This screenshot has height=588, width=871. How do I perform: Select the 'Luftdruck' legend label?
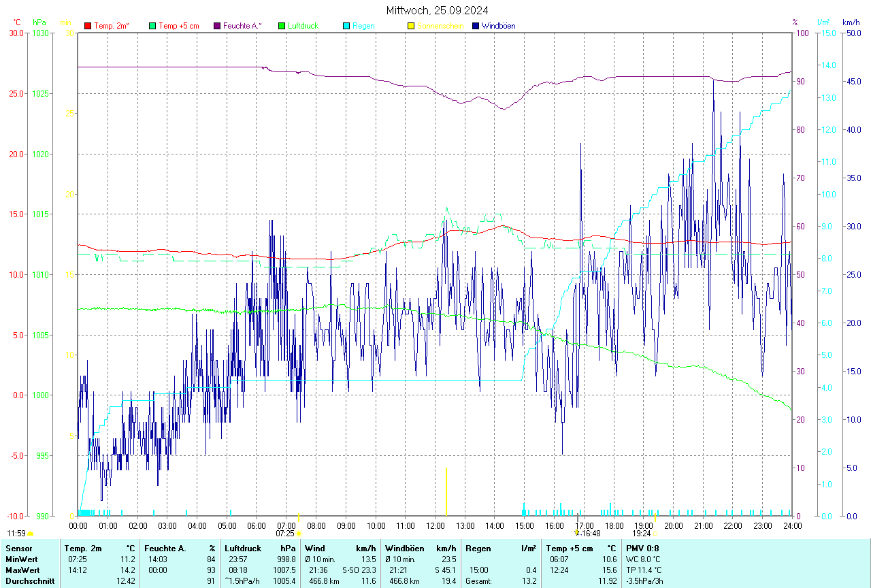303,26
